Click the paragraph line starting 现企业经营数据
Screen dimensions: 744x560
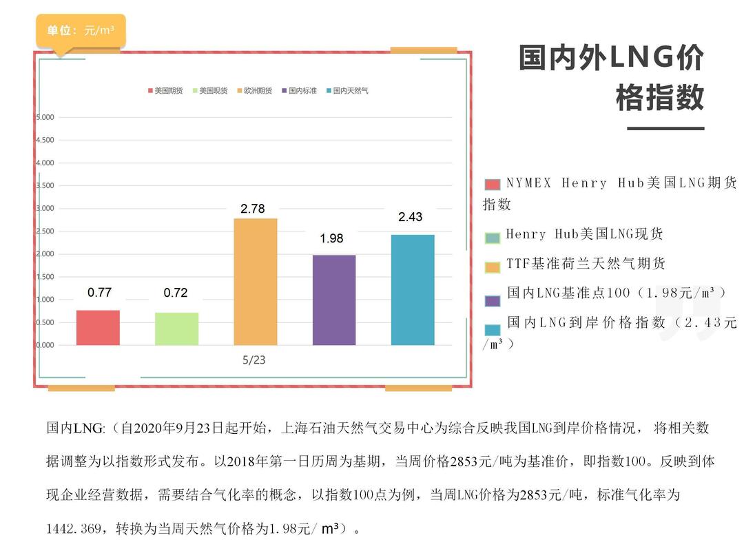click(364, 495)
